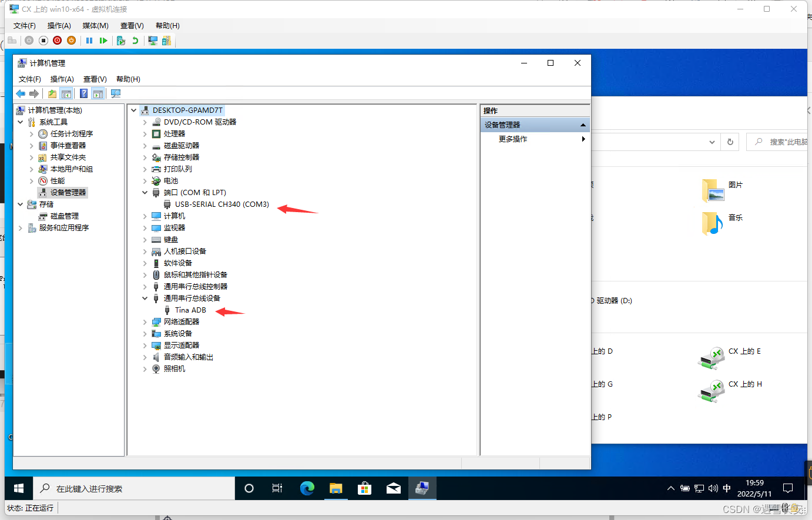Image resolution: width=812 pixels, height=520 pixels.
Task: Click the orange Save VM state icon
Action: (x=71, y=41)
